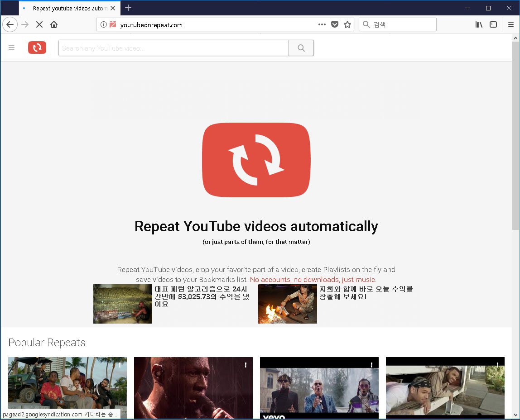
Task: Stop loading the page
Action: 39,24
